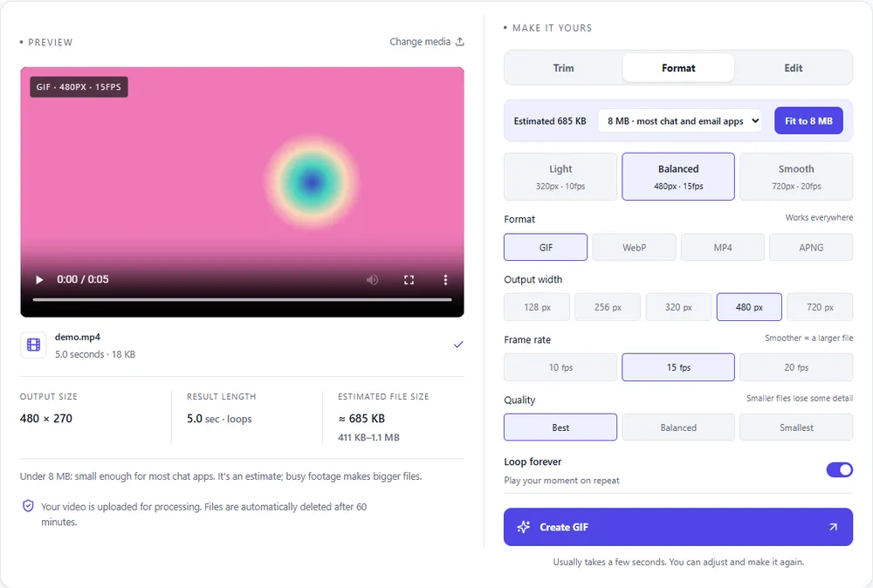Viewport: 873px width, 588px height.
Task: Click Fit to 8 MB button
Action: tap(808, 120)
